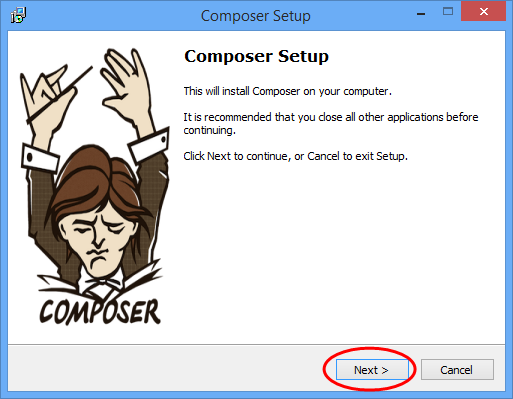Minimize the Composer Setup window
513x399 pixels.
[421, 13]
